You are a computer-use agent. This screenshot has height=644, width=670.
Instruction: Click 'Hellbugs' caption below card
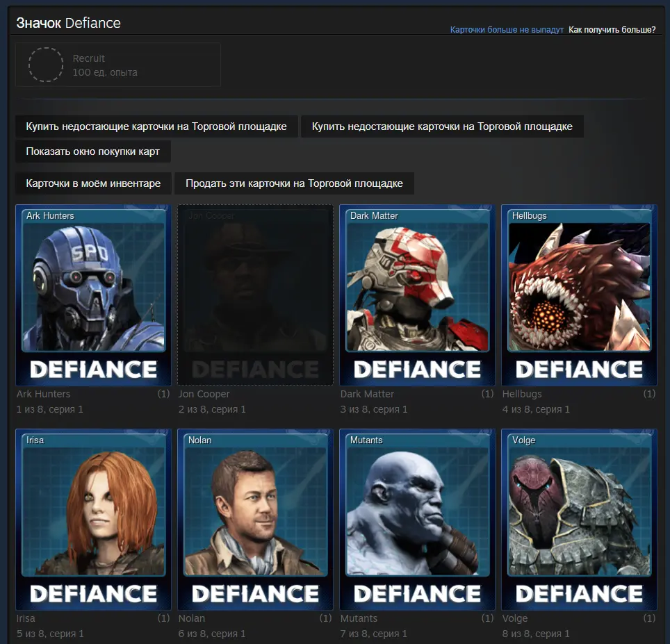[522, 394]
